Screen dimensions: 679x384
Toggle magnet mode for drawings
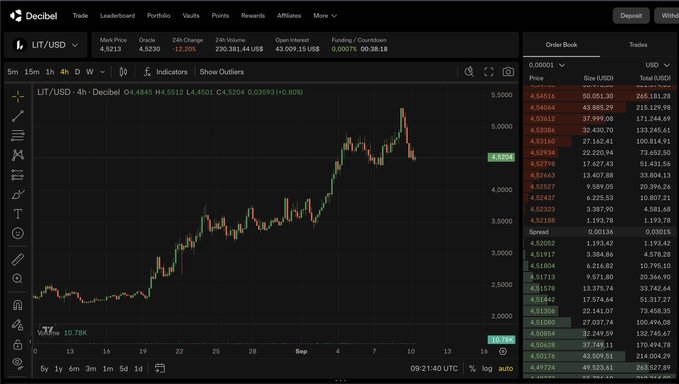(18, 305)
